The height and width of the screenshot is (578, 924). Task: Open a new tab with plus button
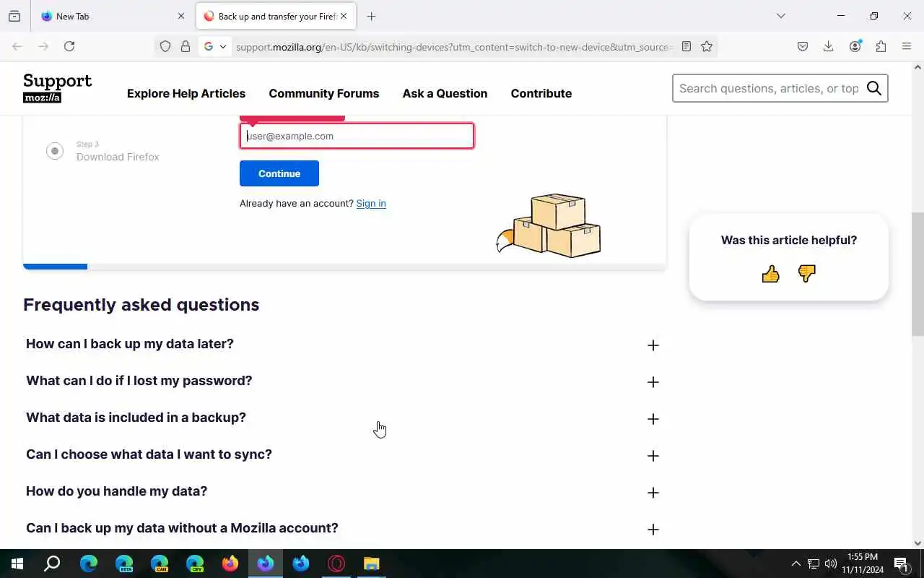[371, 16]
